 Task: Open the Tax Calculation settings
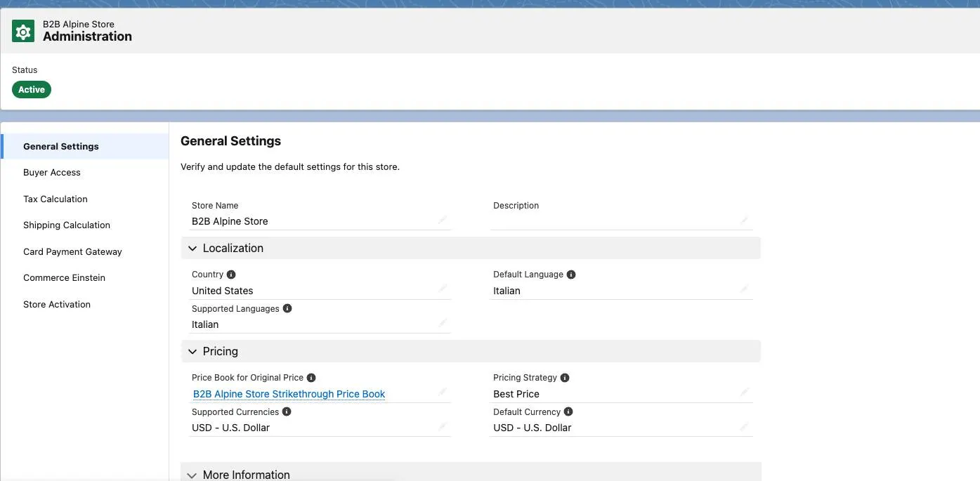click(x=55, y=199)
